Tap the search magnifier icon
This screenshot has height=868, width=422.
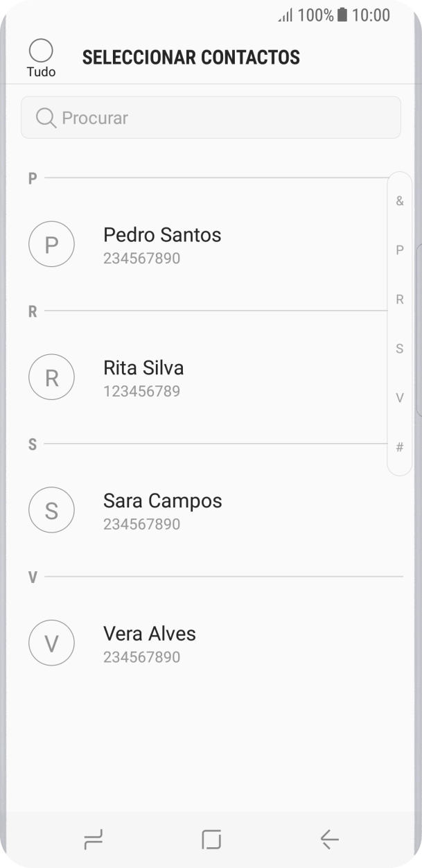point(46,118)
